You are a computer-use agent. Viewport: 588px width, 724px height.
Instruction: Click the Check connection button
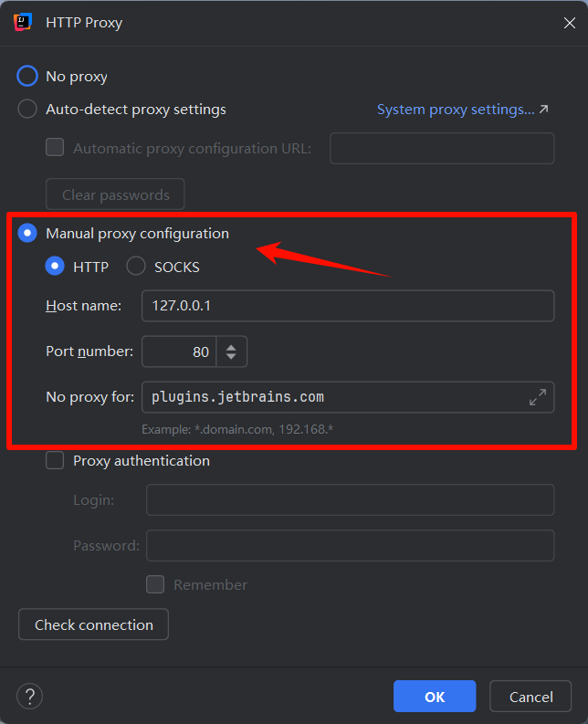(x=93, y=624)
